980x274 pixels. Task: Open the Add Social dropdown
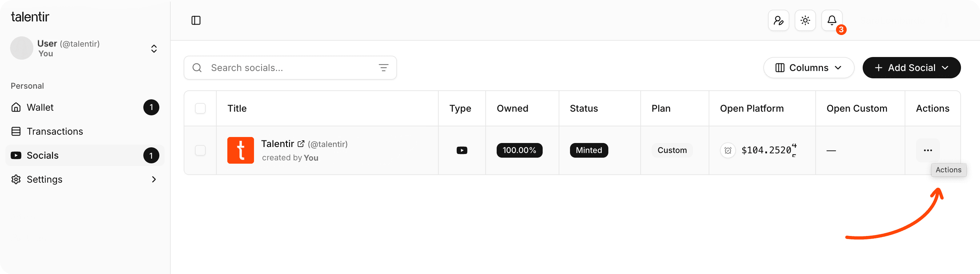[x=911, y=68]
